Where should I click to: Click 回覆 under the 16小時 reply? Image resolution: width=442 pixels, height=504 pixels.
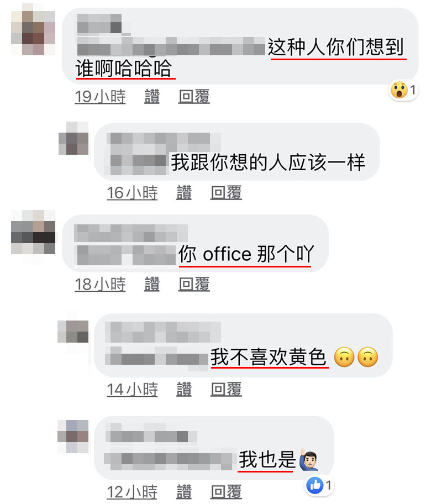tap(226, 193)
